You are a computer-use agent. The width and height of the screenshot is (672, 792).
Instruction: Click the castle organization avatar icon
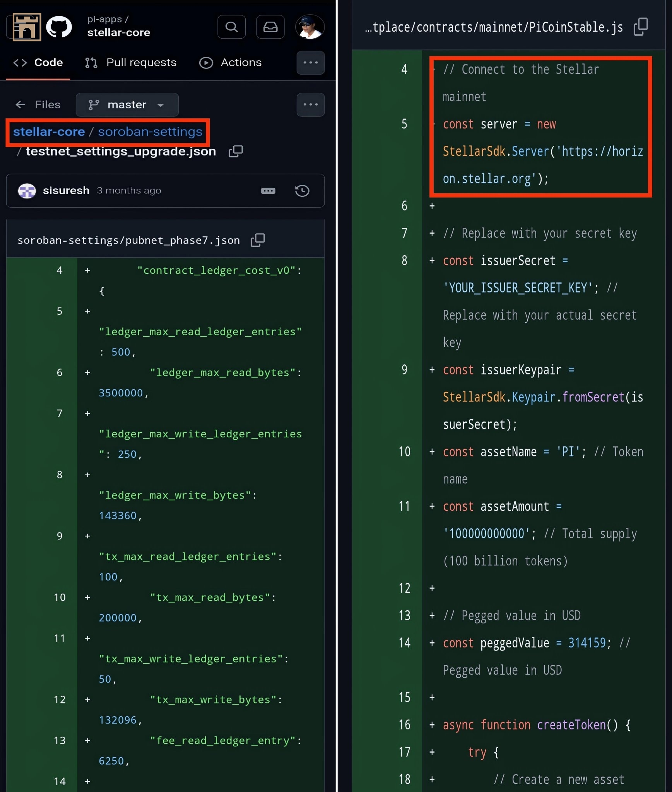[x=27, y=27]
